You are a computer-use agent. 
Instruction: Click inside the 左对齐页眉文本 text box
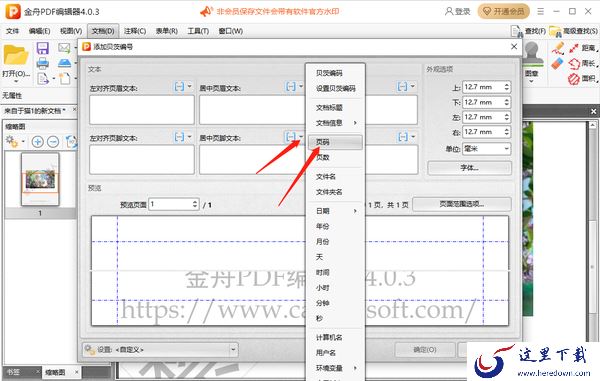142,110
